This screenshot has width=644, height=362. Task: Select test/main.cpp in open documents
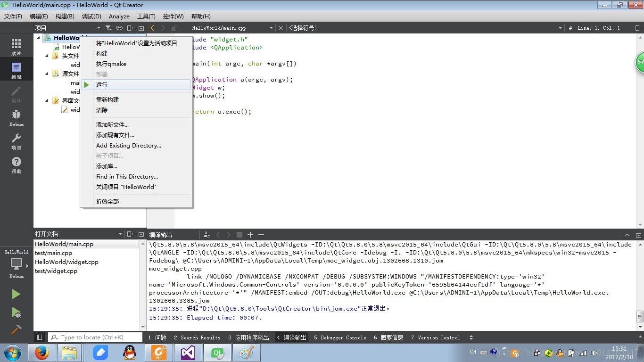pos(87,253)
